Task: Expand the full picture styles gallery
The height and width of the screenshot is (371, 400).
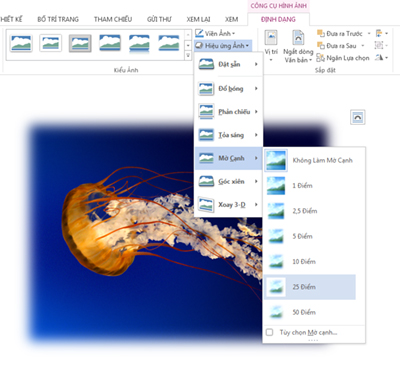Action: coord(188,56)
